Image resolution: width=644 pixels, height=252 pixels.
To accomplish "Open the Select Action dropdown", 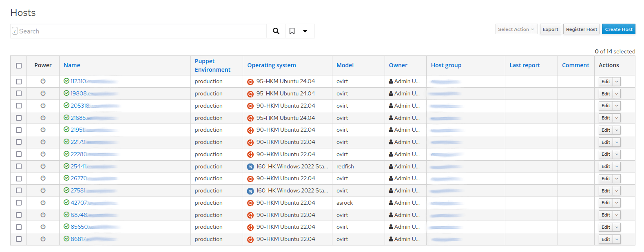I will [x=516, y=29].
